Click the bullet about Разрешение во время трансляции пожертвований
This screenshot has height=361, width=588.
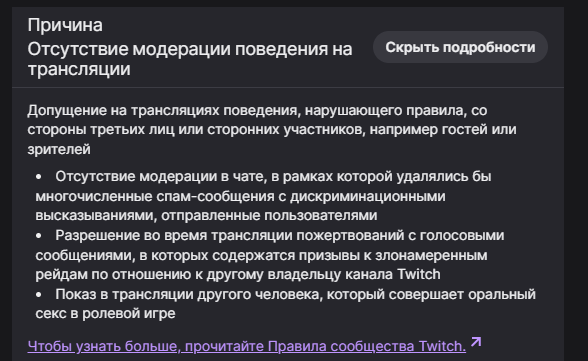270,255
